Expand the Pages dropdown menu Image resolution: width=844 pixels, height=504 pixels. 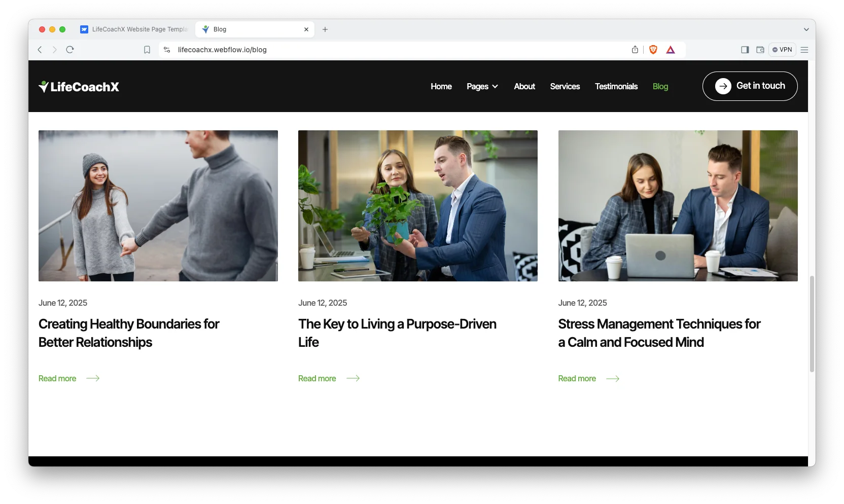click(x=482, y=87)
